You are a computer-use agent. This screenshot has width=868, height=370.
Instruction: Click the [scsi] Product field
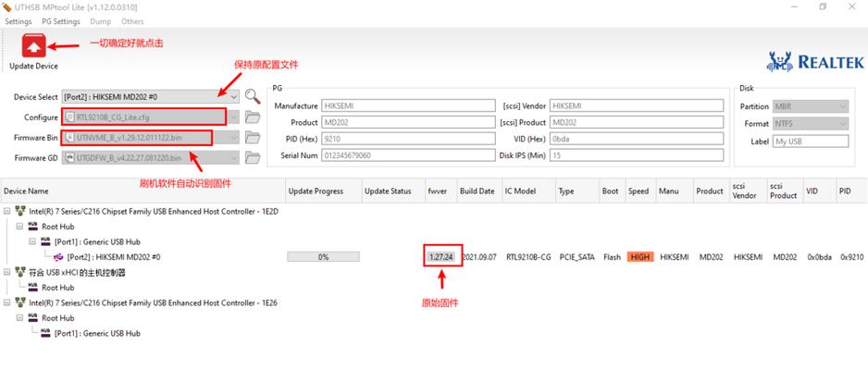point(637,122)
